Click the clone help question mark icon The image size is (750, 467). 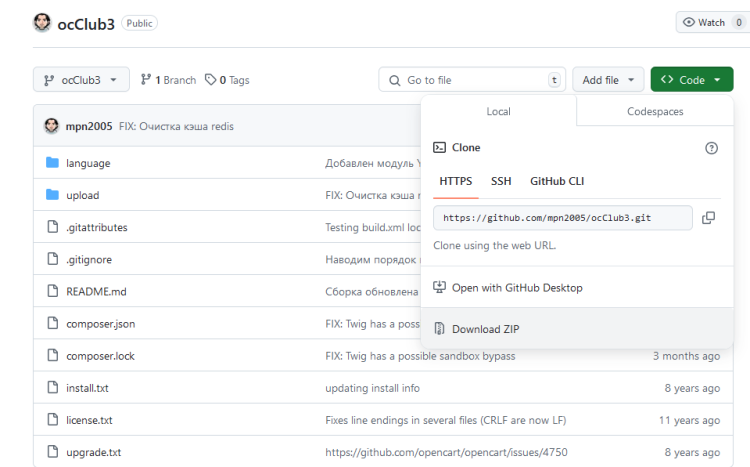711,148
